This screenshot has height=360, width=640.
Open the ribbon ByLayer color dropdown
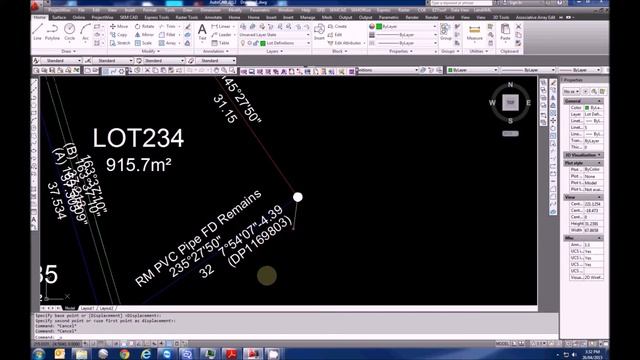[x=434, y=26]
